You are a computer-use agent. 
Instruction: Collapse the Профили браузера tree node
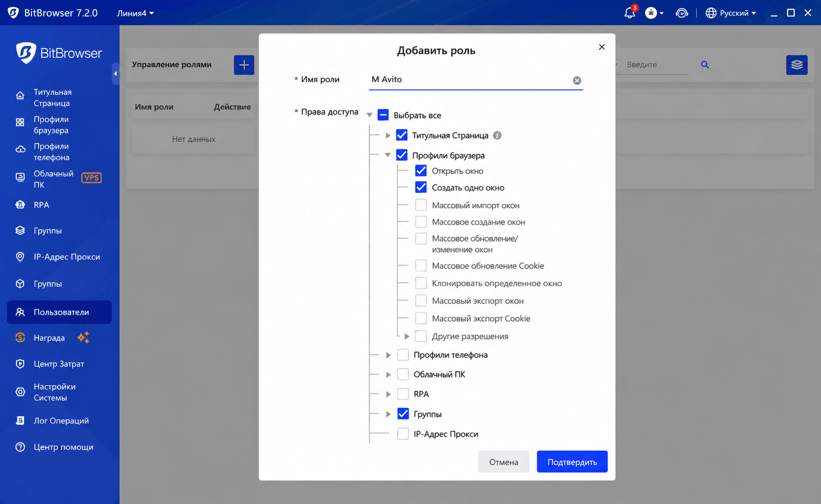[388, 155]
